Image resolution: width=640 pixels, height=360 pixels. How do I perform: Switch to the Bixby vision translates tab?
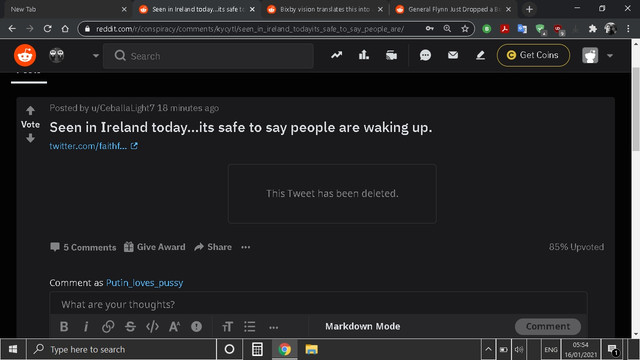pos(325,9)
